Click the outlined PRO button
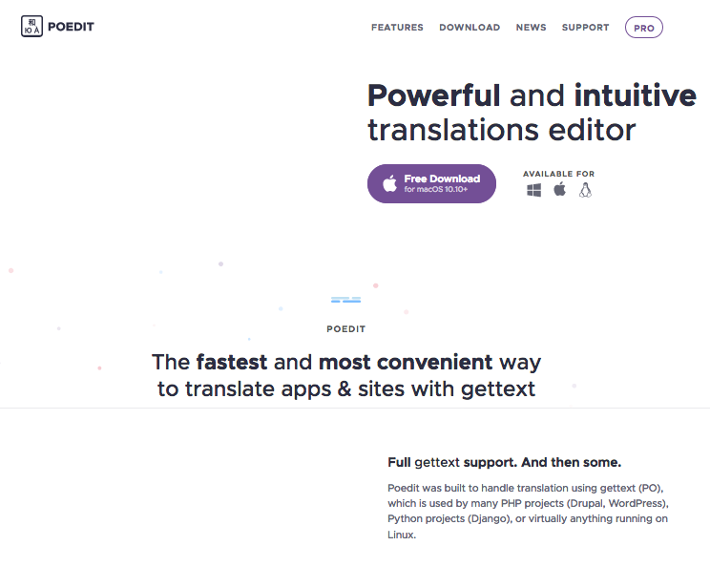The image size is (710, 588). pyautogui.click(x=644, y=28)
